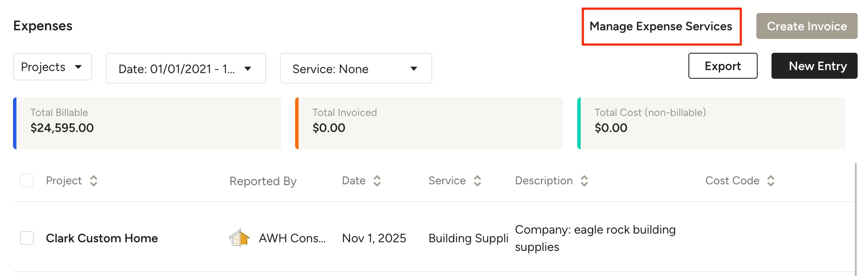Expand the Date range filter dropdown

pyautogui.click(x=186, y=68)
